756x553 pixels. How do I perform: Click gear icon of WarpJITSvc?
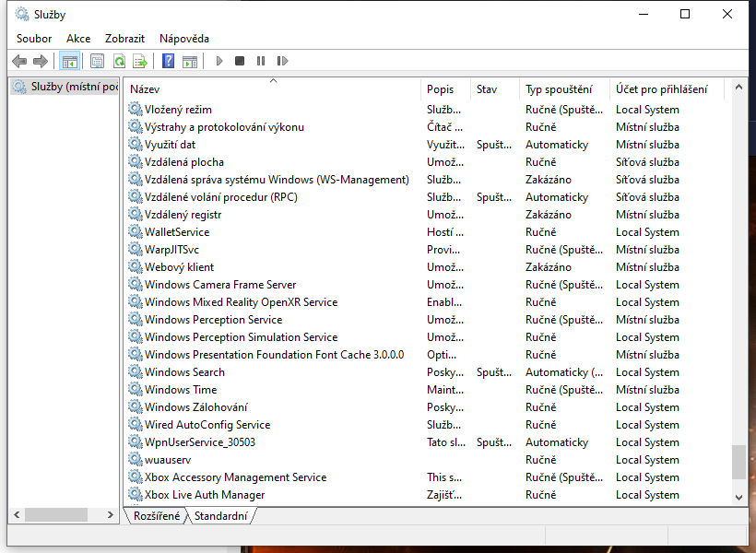tap(136, 249)
